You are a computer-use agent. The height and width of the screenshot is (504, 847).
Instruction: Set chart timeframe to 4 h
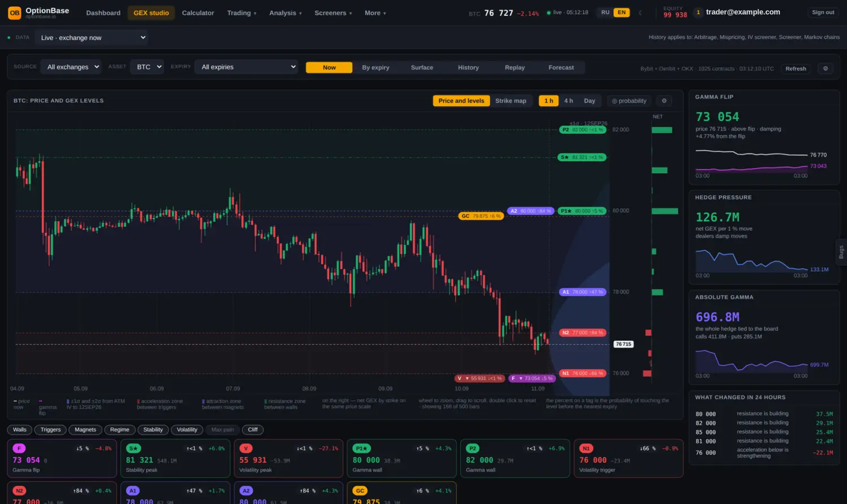coord(569,101)
